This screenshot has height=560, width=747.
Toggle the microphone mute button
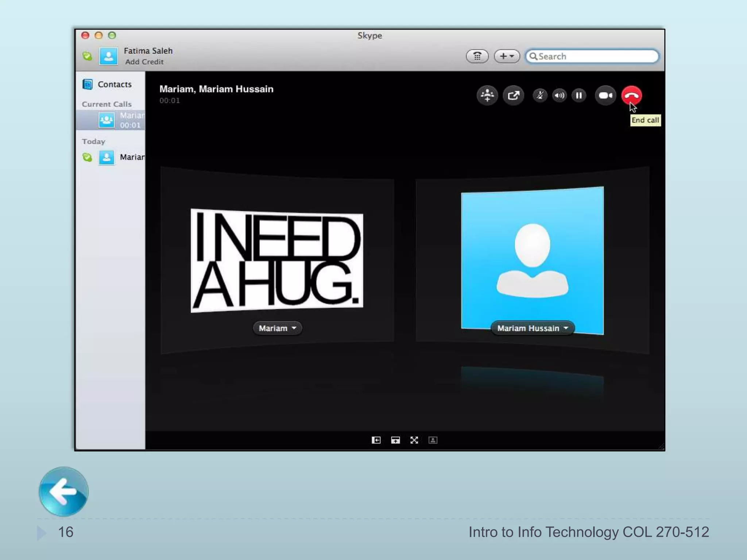coord(540,96)
